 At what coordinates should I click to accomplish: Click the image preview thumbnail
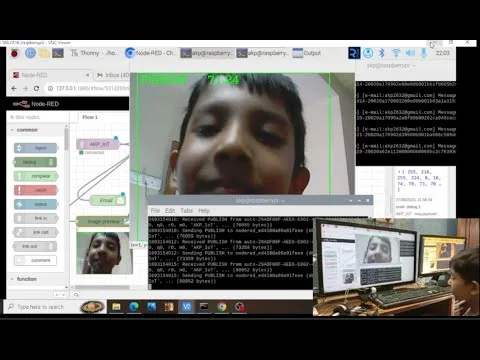pyautogui.click(x=104, y=253)
